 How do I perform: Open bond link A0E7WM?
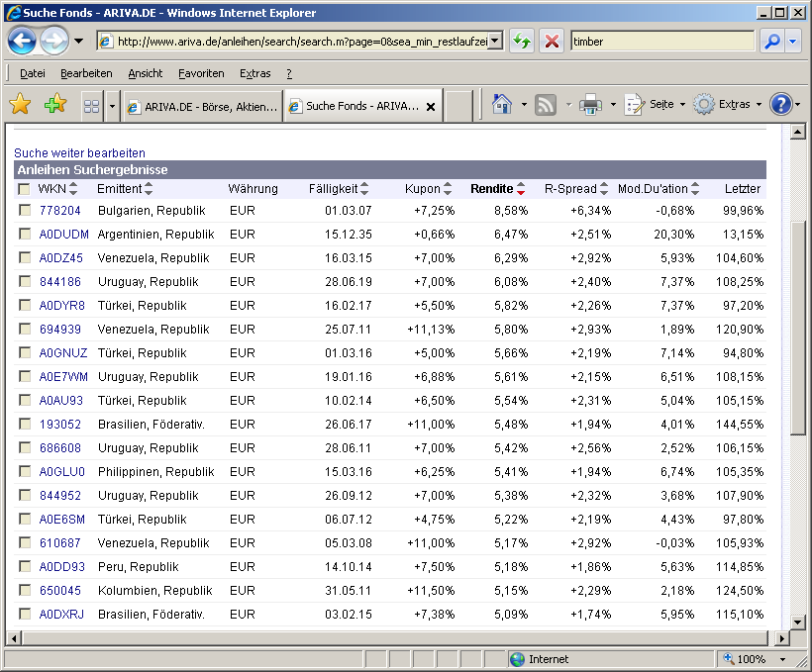[x=63, y=376]
